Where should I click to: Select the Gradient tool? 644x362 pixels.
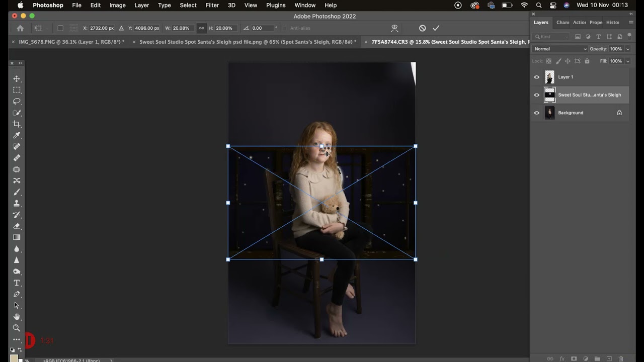point(17,237)
